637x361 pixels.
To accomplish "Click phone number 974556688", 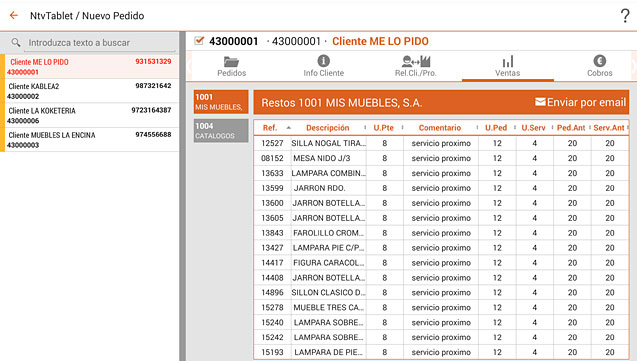I will pyautogui.click(x=153, y=134).
